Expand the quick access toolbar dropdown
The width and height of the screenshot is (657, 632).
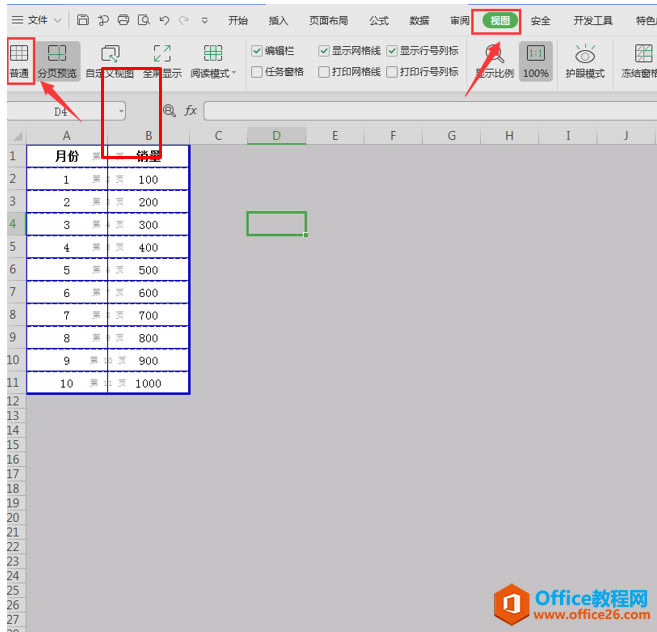coord(204,20)
